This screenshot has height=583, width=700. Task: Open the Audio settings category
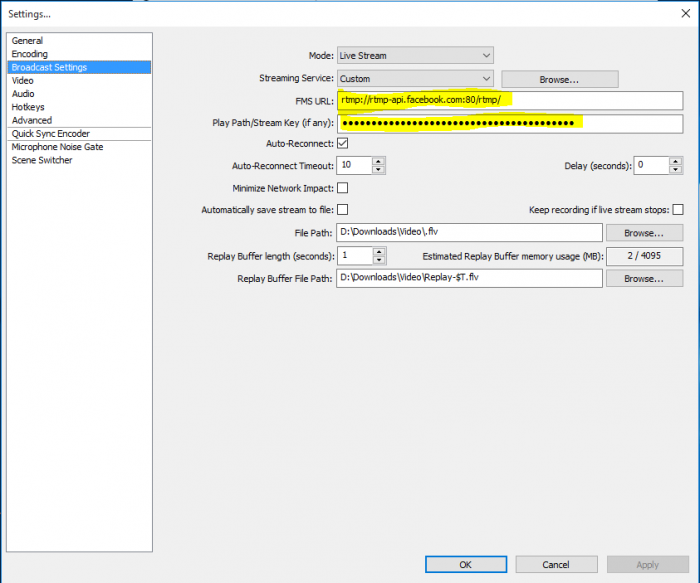tap(79, 94)
